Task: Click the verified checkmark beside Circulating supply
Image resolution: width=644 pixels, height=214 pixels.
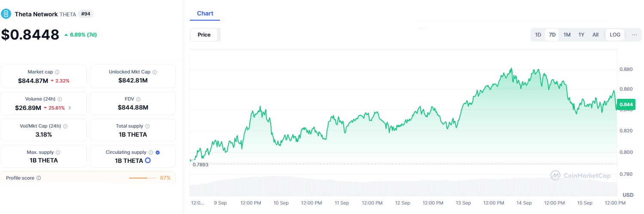Action: (158, 153)
